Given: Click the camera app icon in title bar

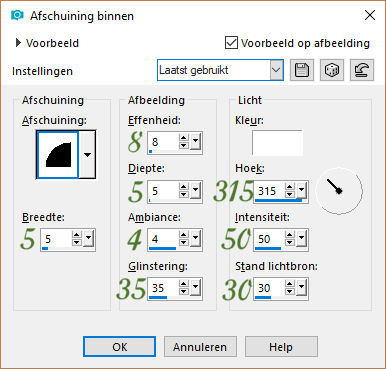Looking at the screenshot, I should pos(17,15).
